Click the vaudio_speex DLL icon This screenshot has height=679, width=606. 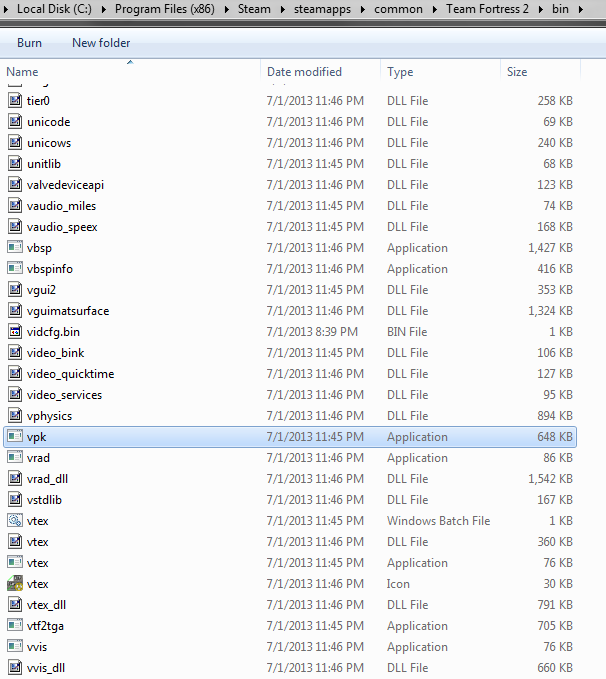(x=15, y=226)
